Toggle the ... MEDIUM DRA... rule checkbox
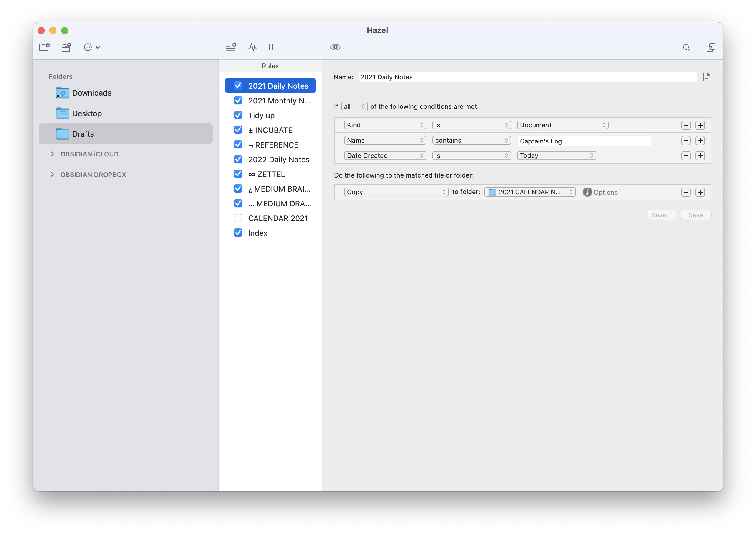Viewport: 756px width, 535px height. click(238, 203)
